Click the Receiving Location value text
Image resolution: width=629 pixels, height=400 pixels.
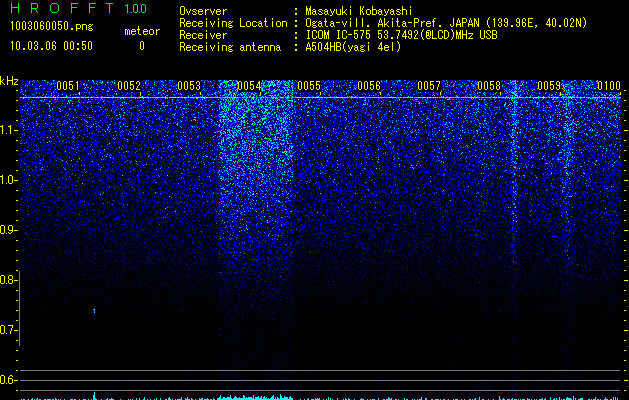click(x=446, y=23)
